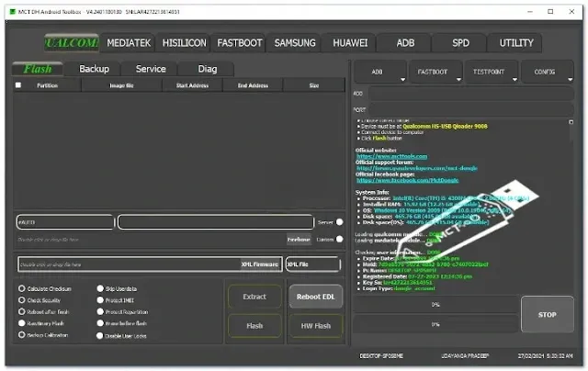Switch to the Backup sub-tab

pyautogui.click(x=94, y=69)
